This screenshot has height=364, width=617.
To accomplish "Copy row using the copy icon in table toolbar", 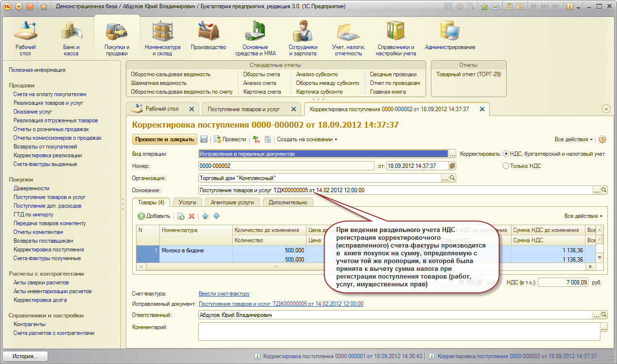I will point(181,216).
